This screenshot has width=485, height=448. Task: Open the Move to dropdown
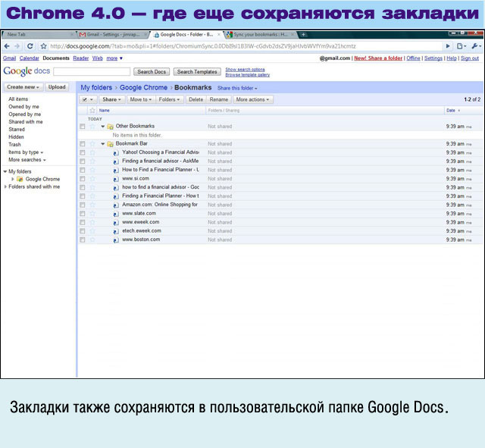tap(140, 99)
